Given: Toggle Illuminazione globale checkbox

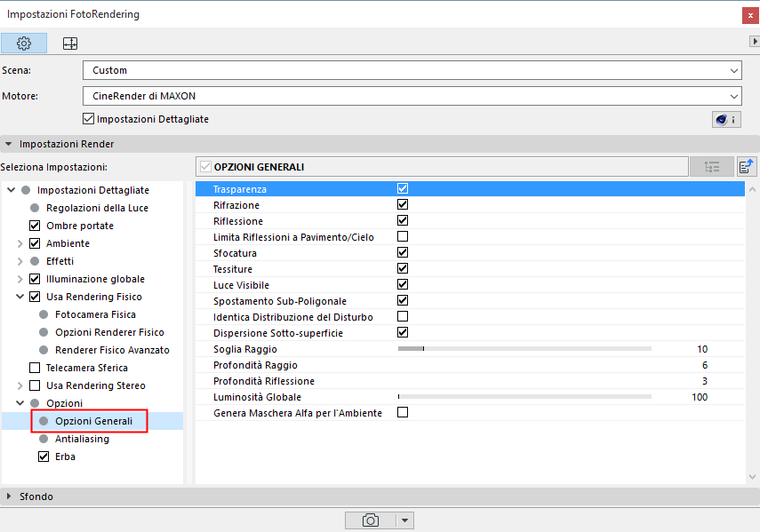Looking at the screenshot, I should [x=35, y=279].
